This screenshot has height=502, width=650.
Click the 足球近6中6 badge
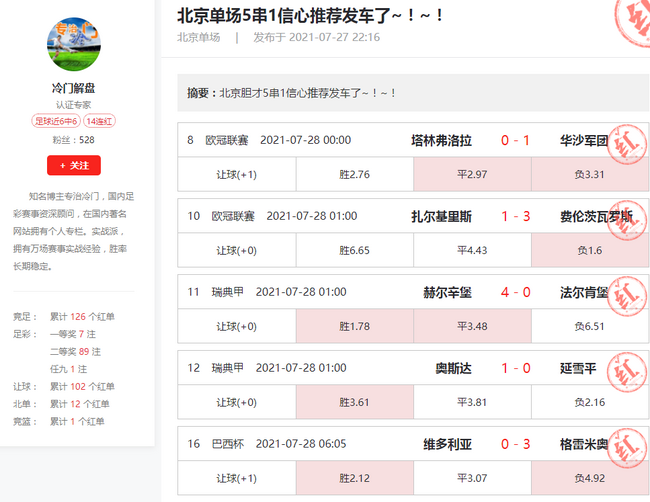pos(56,121)
